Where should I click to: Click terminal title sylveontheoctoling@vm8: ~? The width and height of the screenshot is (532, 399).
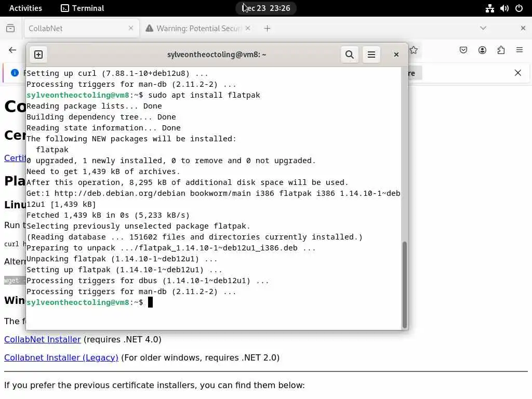(x=217, y=55)
